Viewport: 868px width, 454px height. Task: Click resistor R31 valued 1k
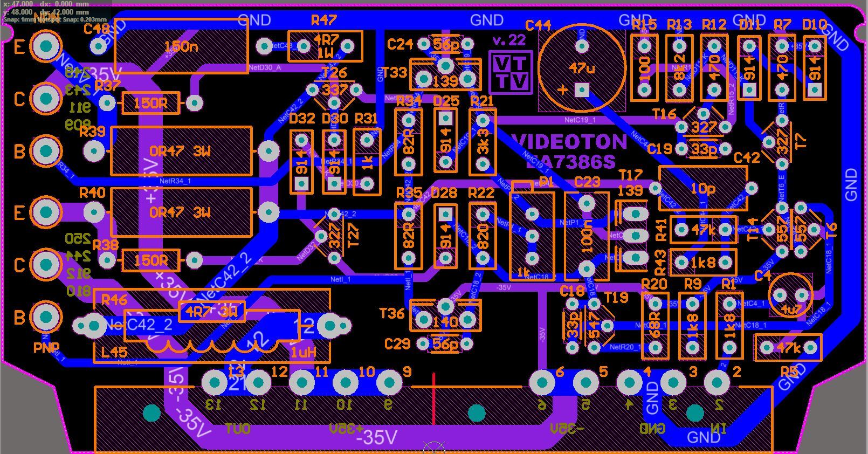click(367, 162)
